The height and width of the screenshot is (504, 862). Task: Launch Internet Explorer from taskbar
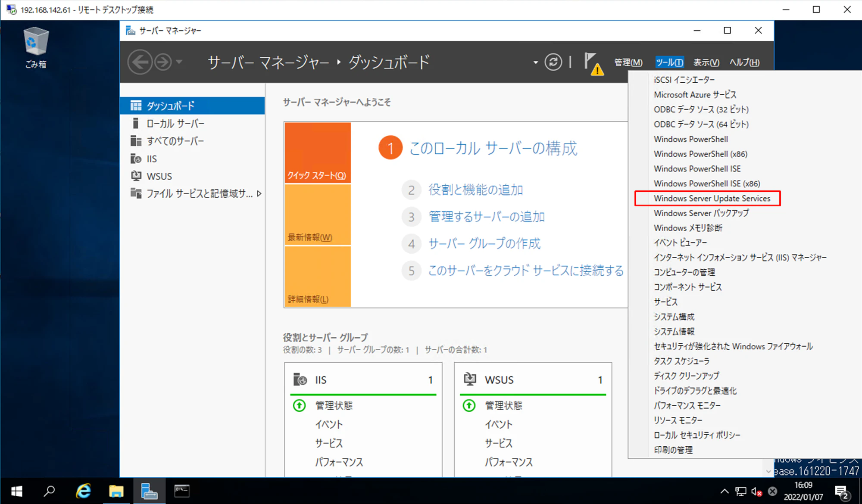[83, 491]
